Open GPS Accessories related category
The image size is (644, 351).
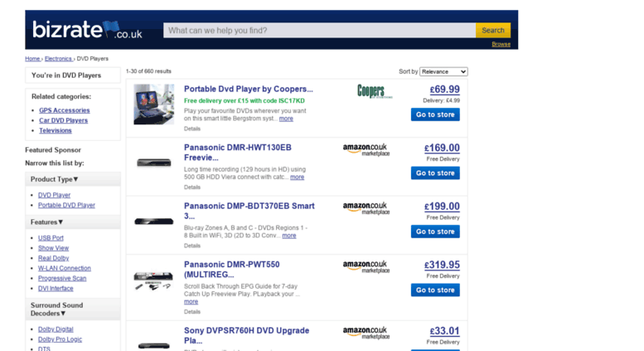[x=65, y=110]
